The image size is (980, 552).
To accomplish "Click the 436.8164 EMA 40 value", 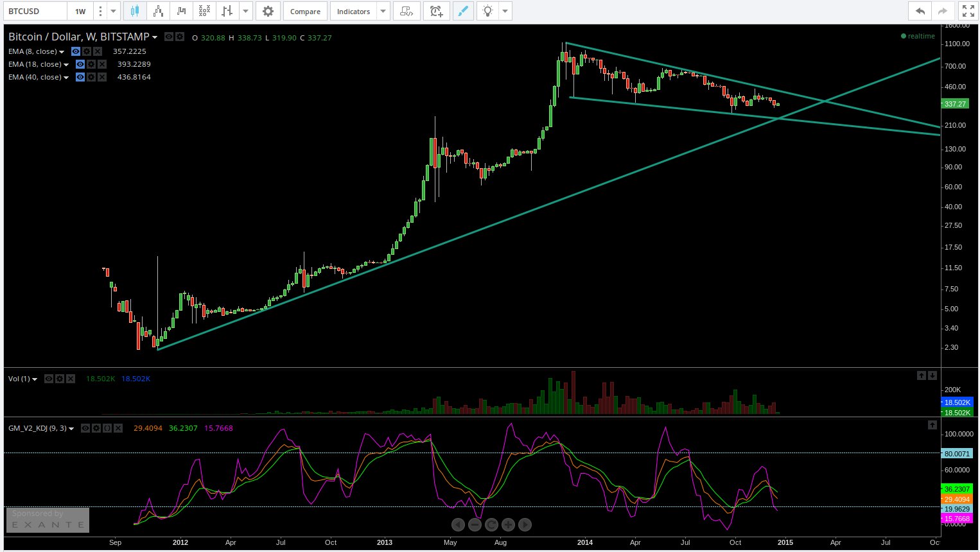I will click(x=134, y=77).
